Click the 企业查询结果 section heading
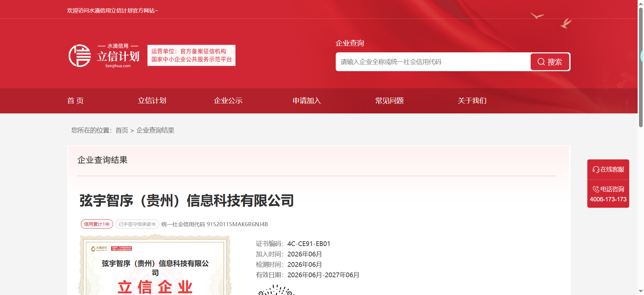This screenshot has width=644, height=295. tap(103, 160)
